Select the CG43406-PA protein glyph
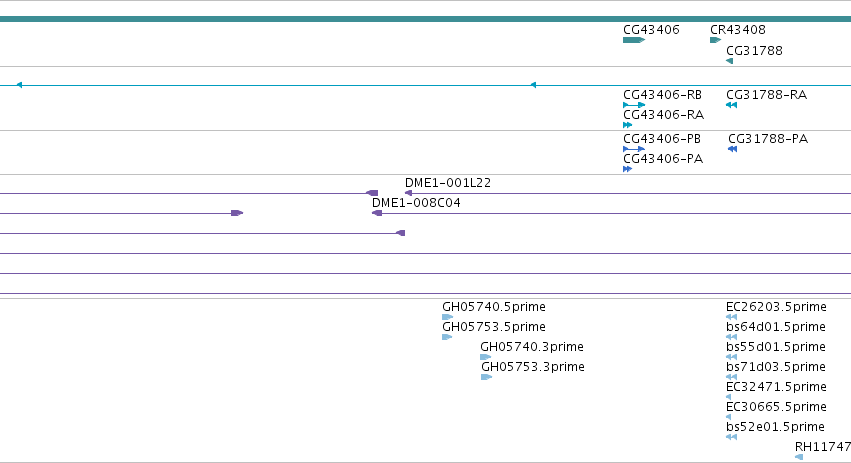This screenshot has height=463, width=851. [627, 169]
